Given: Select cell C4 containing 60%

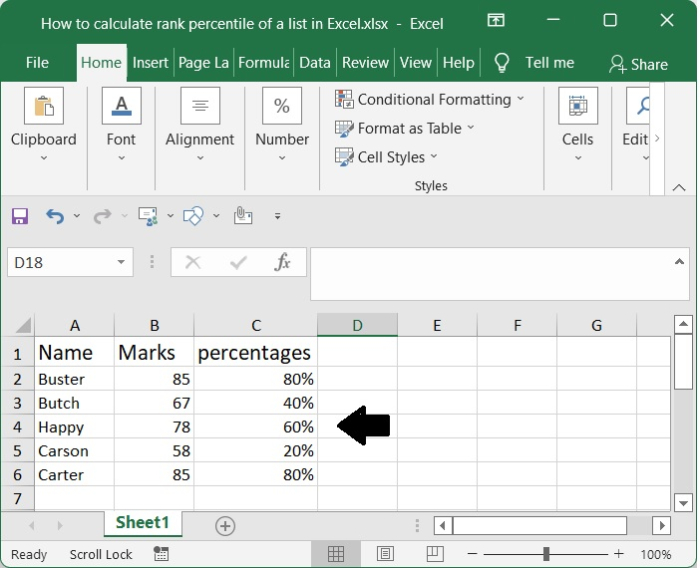Looking at the screenshot, I should coord(255,427).
